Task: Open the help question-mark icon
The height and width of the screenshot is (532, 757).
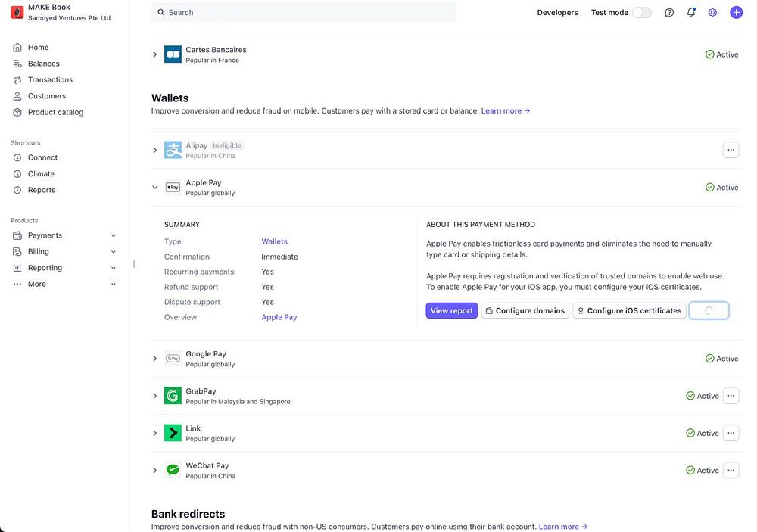Action: (x=669, y=13)
